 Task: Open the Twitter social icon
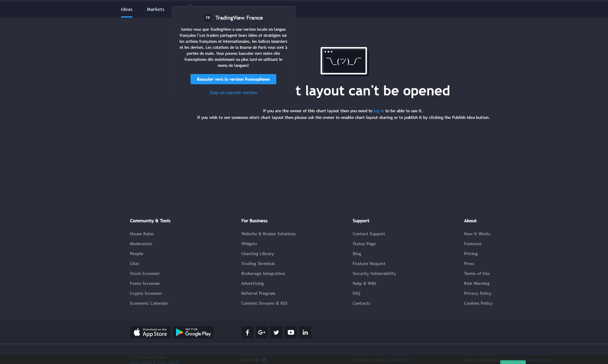pos(276,332)
